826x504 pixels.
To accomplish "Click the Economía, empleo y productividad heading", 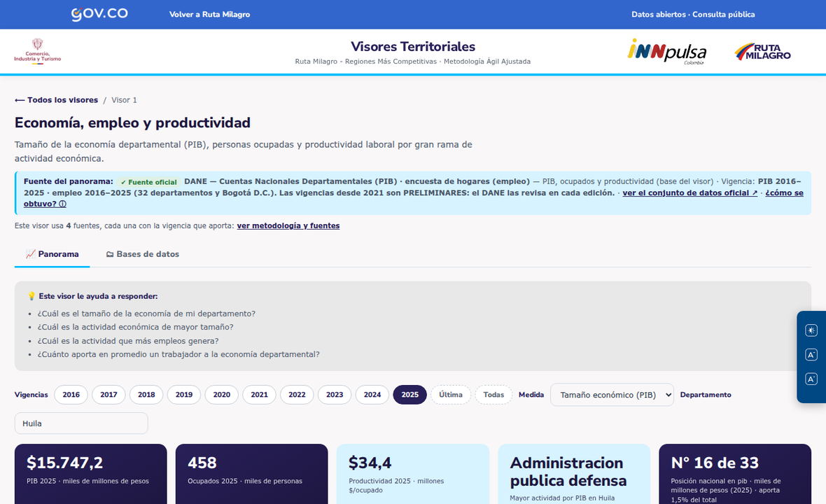I will pos(133,122).
